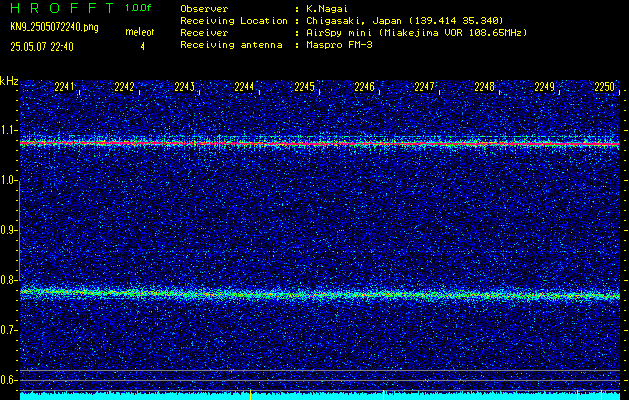Viewport: 629px width, 400px height.
Task: Click the meteor label text
Action: point(140,32)
